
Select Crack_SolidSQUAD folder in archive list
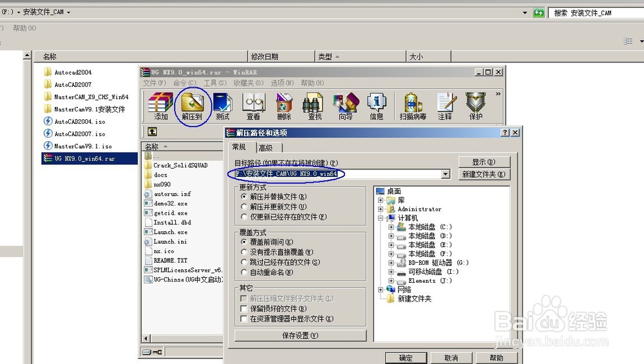click(x=176, y=165)
